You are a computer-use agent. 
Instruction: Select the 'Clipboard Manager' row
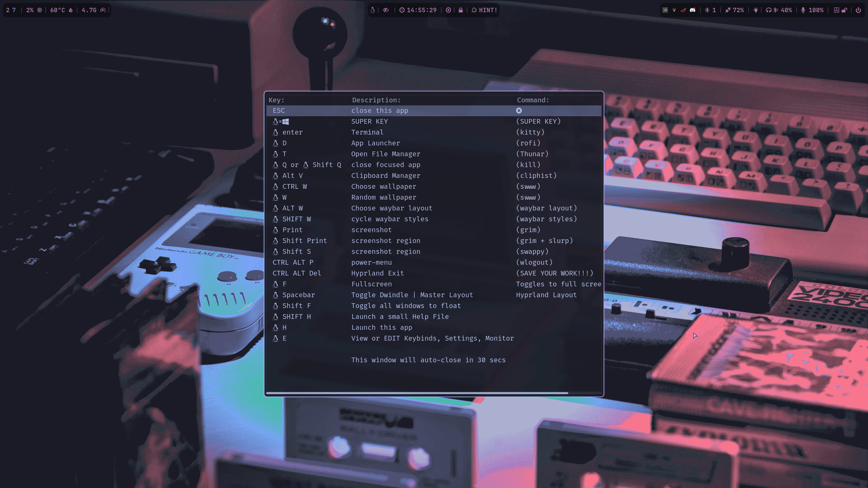(386, 176)
